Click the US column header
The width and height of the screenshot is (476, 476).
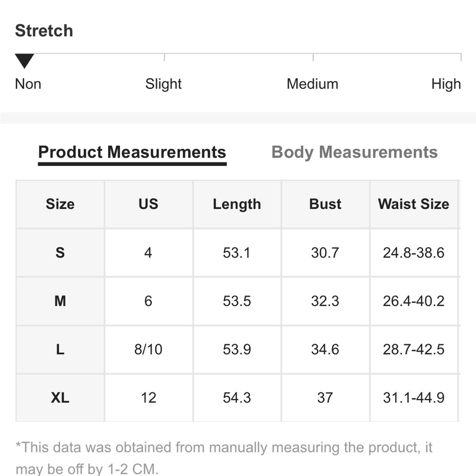(148, 204)
